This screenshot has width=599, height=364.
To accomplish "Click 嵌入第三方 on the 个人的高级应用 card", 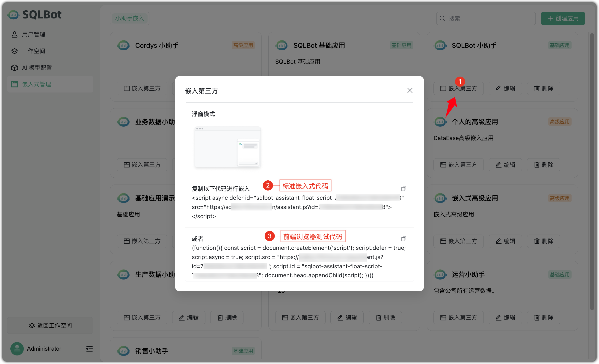I will pos(458,165).
